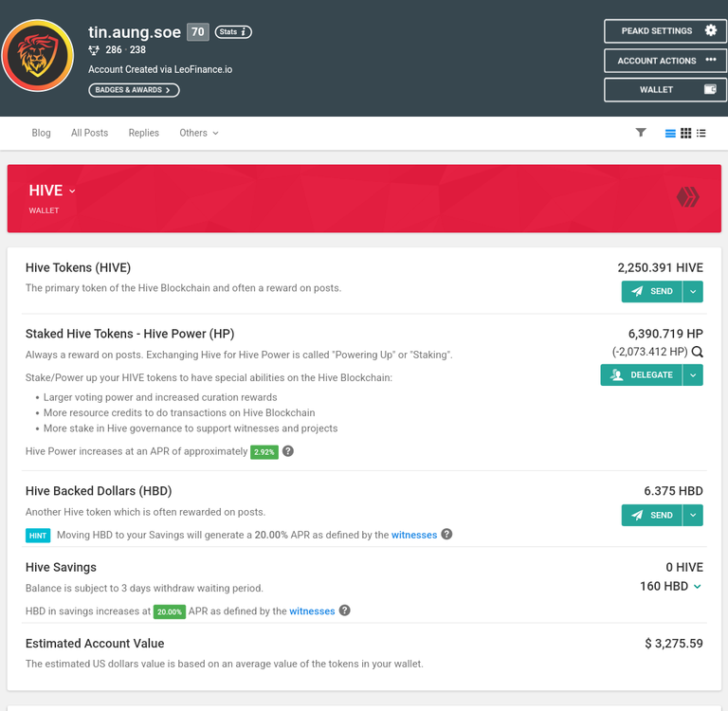Select the compact list view icon
This screenshot has height=711, width=728.
(701, 134)
